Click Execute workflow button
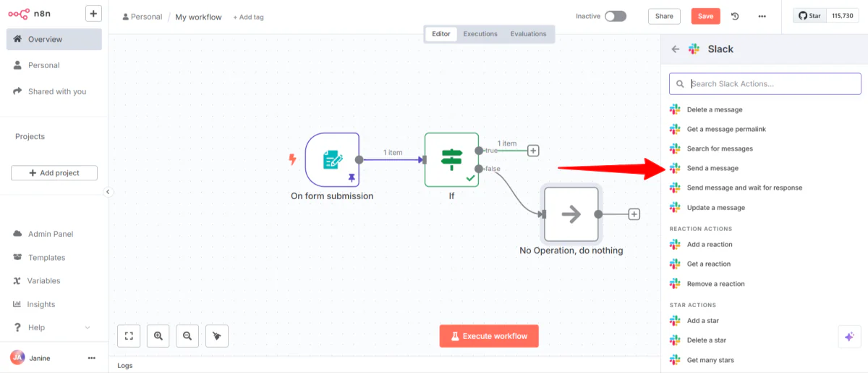 [x=489, y=336]
